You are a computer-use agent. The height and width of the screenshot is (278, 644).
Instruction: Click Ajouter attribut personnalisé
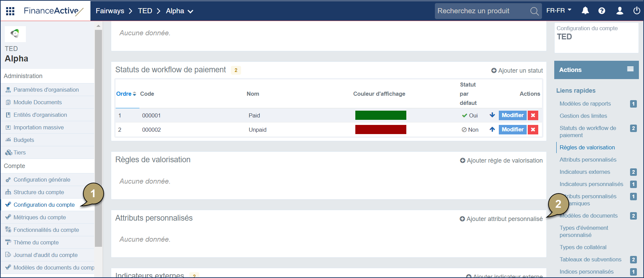point(501,219)
